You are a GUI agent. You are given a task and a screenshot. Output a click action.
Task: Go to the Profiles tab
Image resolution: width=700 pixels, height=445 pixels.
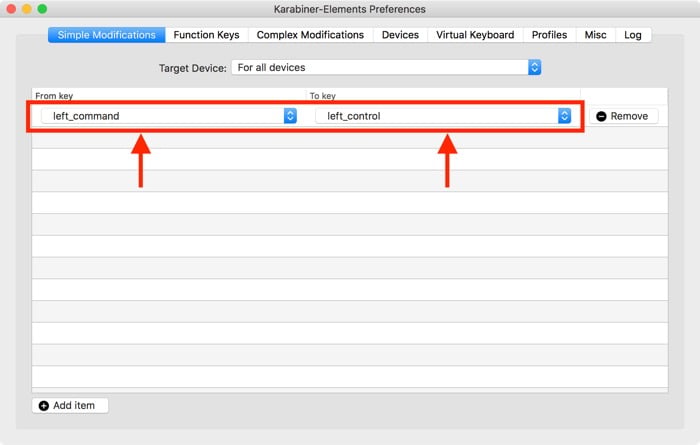(x=549, y=35)
